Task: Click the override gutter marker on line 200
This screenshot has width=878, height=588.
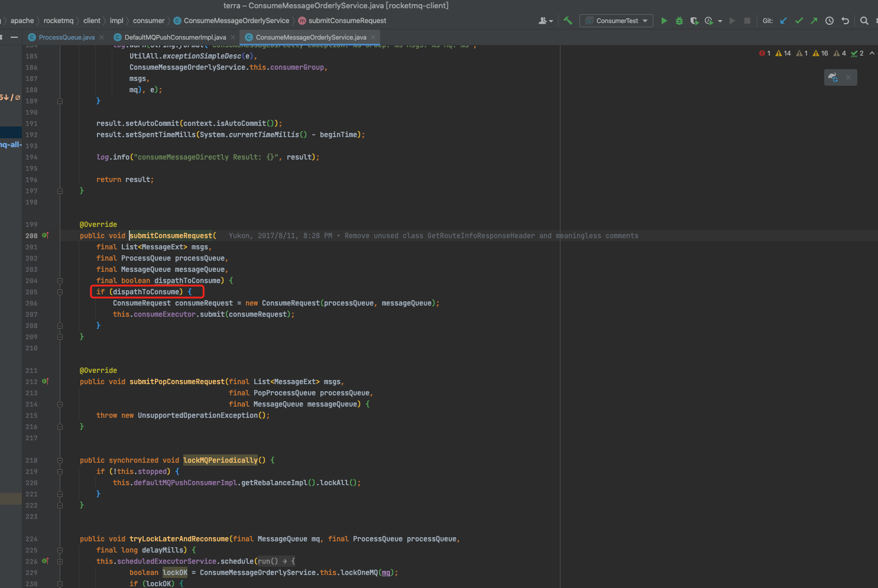Action: [x=46, y=235]
